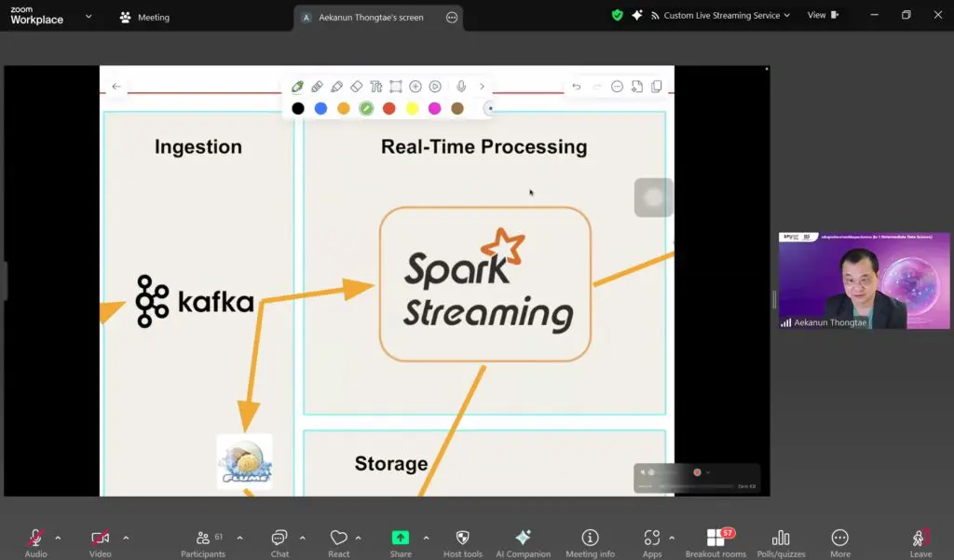Click the add page icon on whiteboard
Image resolution: width=954 pixels, height=560 pixels.
[x=637, y=87]
